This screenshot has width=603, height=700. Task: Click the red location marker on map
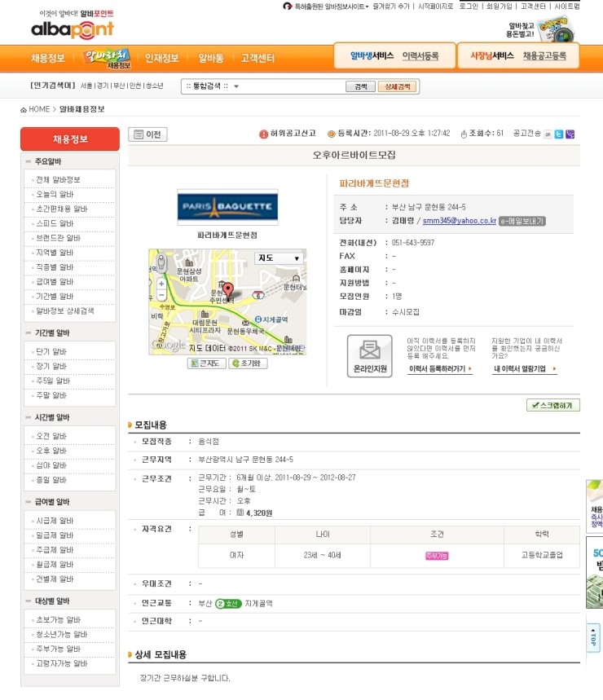click(x=227, y=291)
